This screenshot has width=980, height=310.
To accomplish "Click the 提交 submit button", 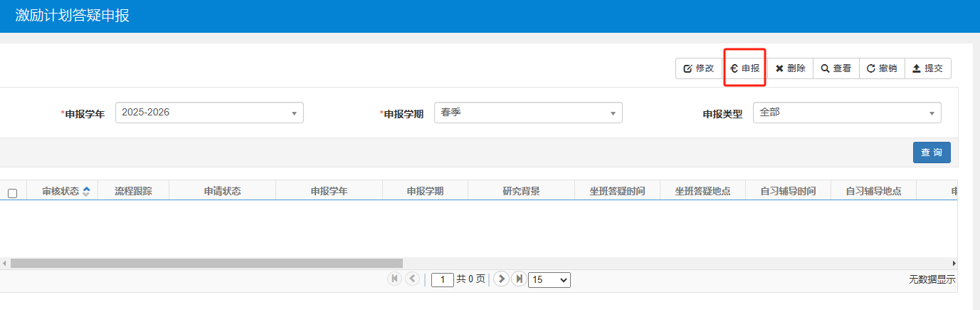I will point(927,68).
